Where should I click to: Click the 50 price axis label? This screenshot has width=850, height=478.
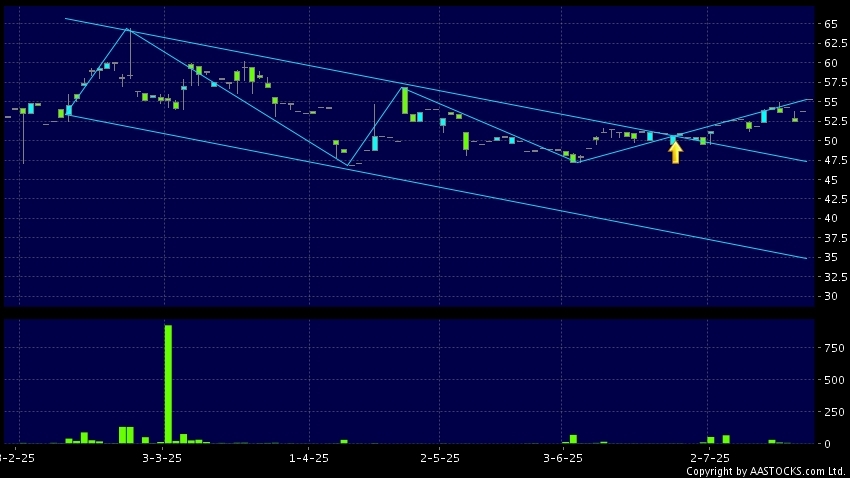[x=830, y=141]
